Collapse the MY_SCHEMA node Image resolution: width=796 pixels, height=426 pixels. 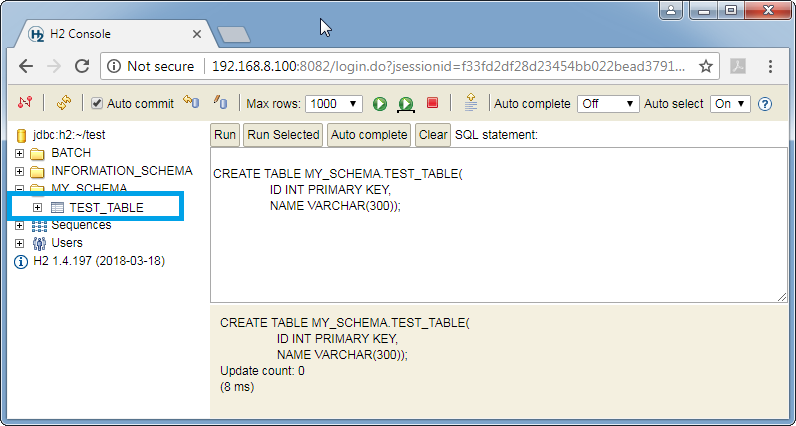click(x=20, y=189)
